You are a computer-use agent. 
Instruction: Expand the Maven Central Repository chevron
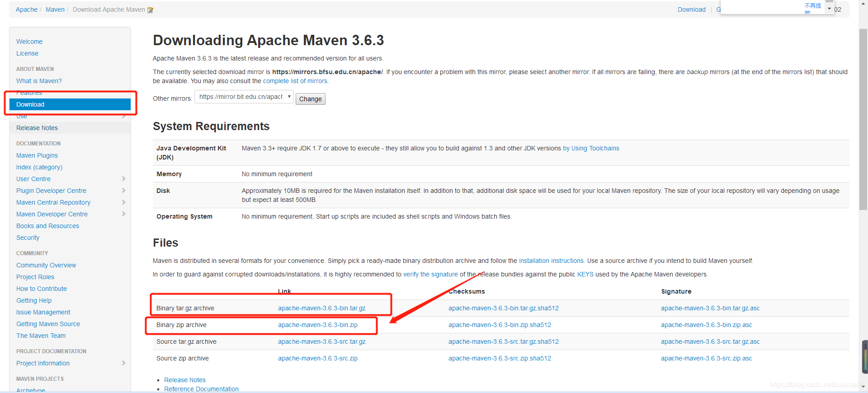click(124, 202)
